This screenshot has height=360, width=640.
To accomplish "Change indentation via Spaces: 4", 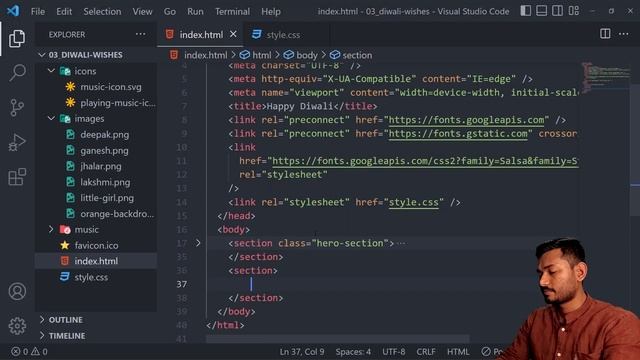I will coord(353,351).
